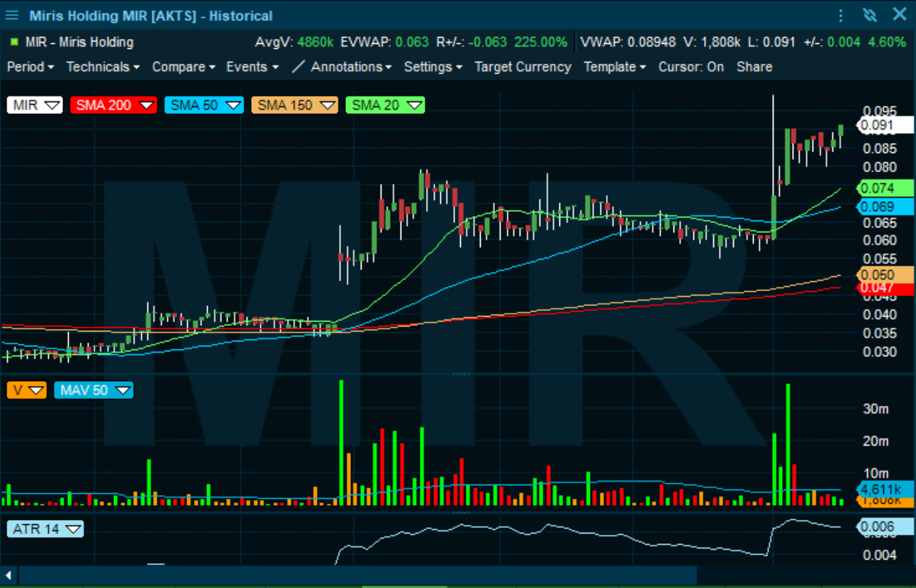Click the 225.00% relative change value

[540, 42]
